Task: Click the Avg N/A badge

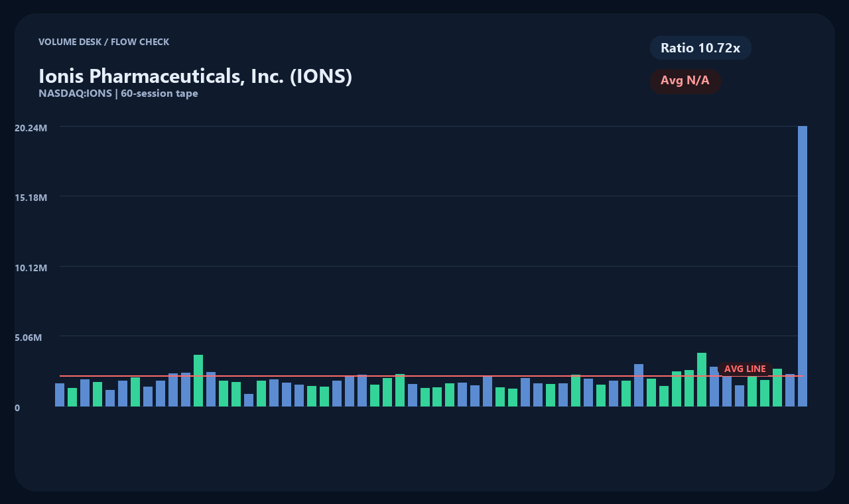Action: (685, 81)
